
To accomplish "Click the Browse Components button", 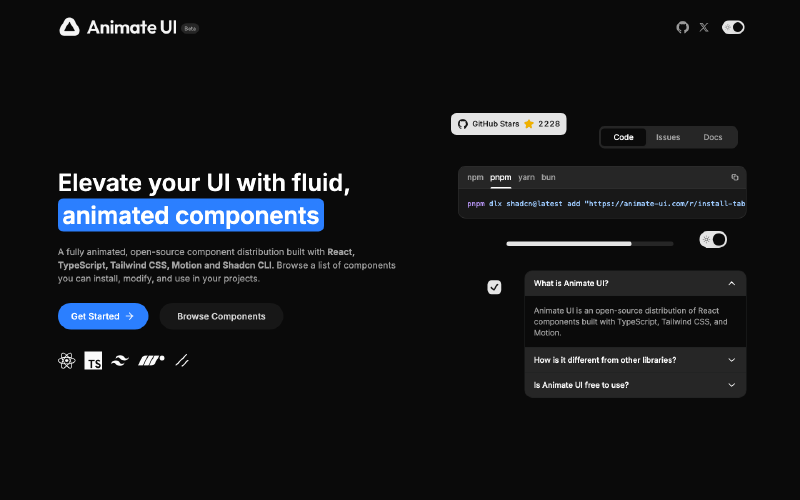I will pos(221,316).
